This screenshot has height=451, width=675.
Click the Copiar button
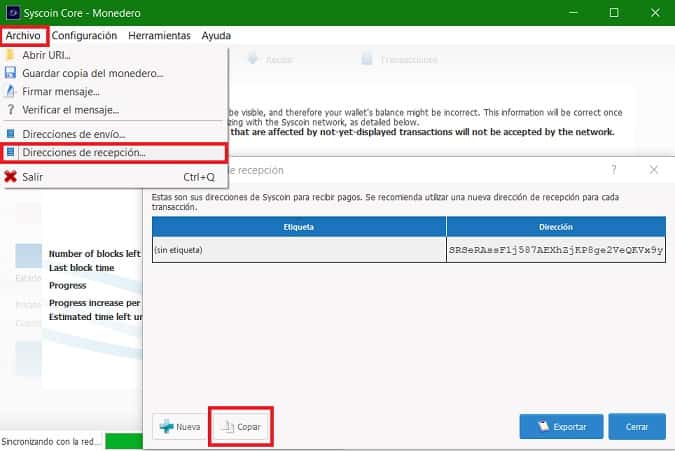(x=241, y=426)
